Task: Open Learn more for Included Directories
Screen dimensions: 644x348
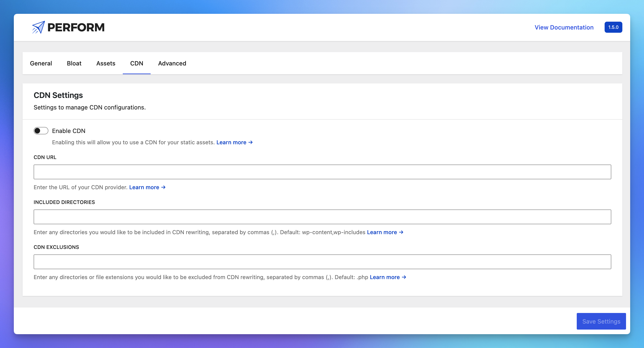Action: [382, 232]
